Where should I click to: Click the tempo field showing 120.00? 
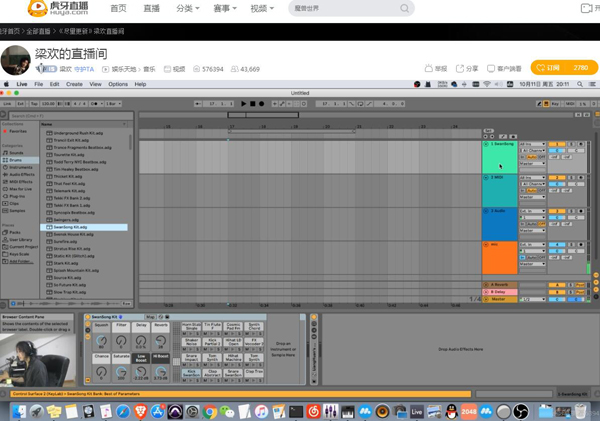[x=47, y=104]
